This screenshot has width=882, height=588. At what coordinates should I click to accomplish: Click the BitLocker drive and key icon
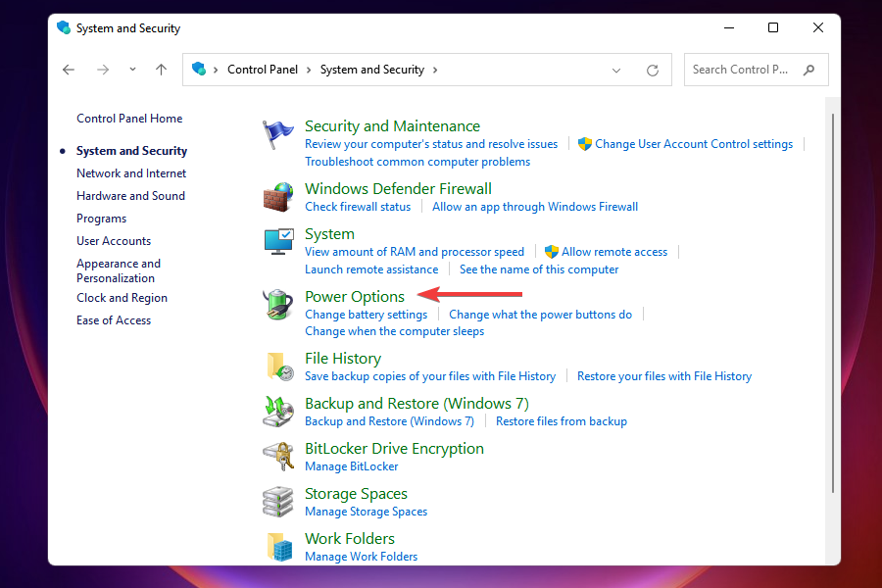point(278,457)
